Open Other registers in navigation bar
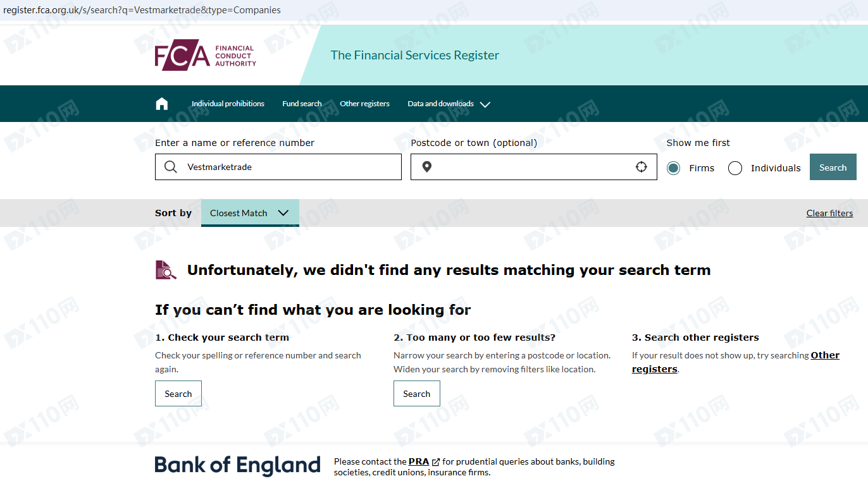This screenshot has width=868, height=481. pos(364,104)
